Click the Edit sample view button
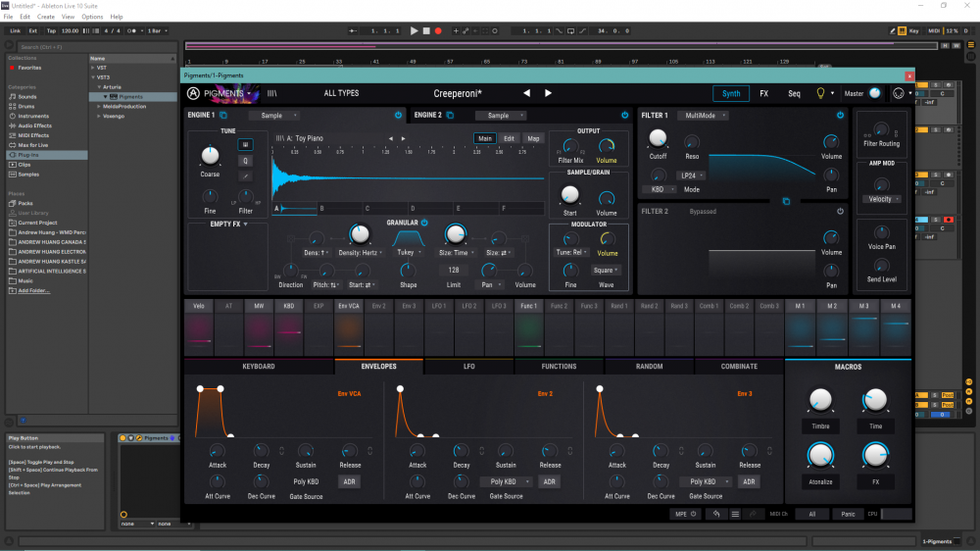This screenshot has height=551, width=980. pos(509,139)
